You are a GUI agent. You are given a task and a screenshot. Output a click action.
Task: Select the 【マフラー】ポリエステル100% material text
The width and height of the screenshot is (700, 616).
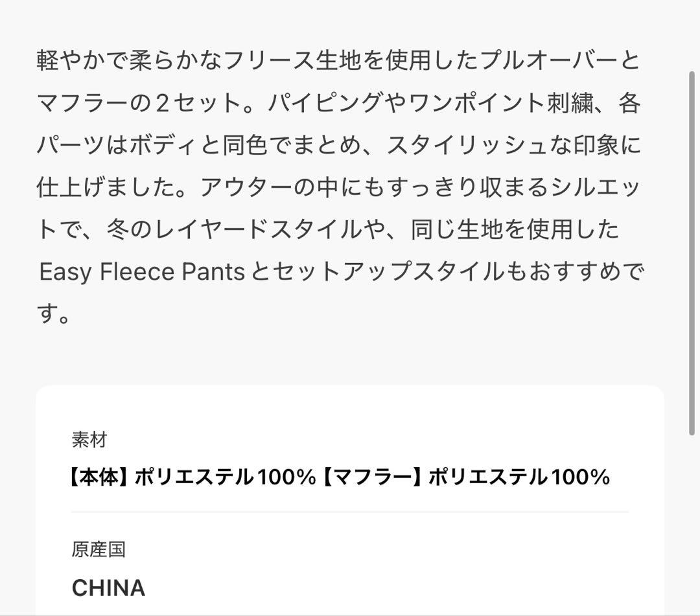tap(465, 478)
